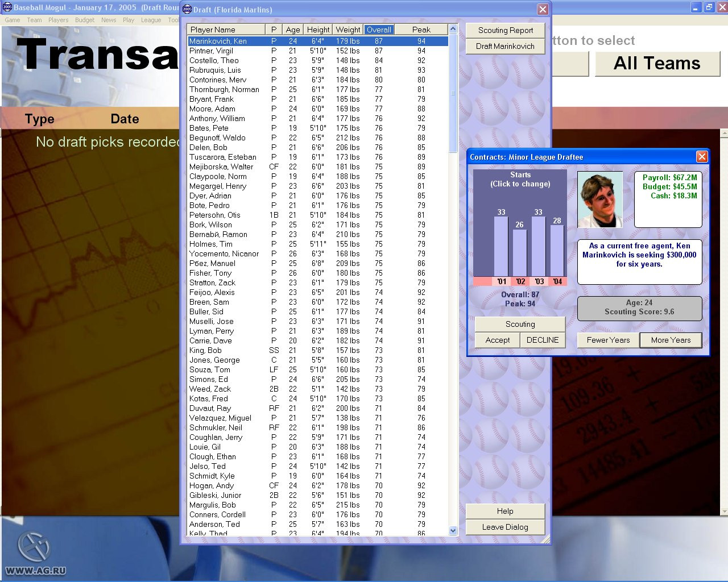Viewport: 728px width, 582px height.
Task: Click the Draft dialog title icon
Action: (x=187, y=9)
